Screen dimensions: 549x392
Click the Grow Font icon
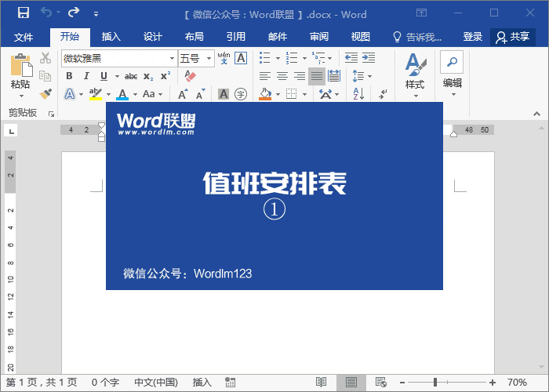(x=183, y=94)
